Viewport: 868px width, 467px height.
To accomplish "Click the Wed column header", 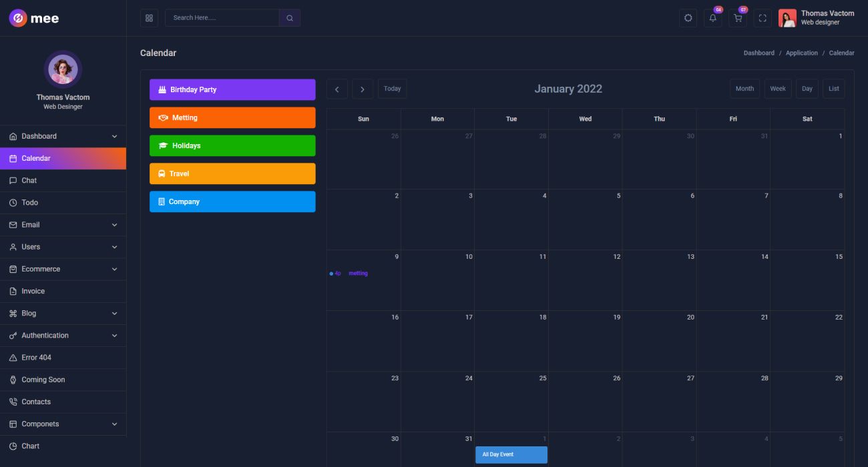I will pos(585,119).
